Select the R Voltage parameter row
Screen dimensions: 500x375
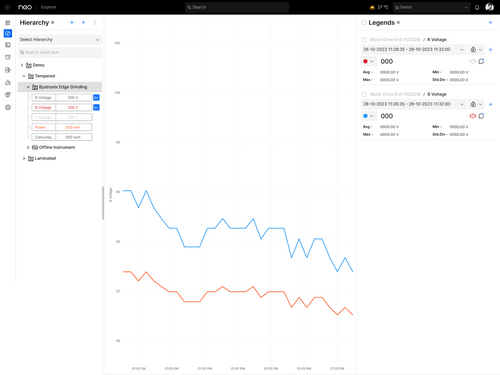click(62, 97)
